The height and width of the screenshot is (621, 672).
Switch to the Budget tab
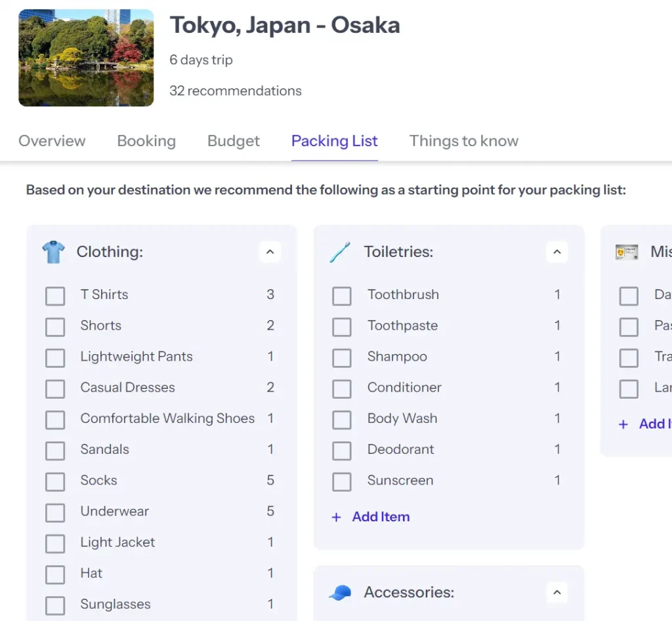coord(233,141)
